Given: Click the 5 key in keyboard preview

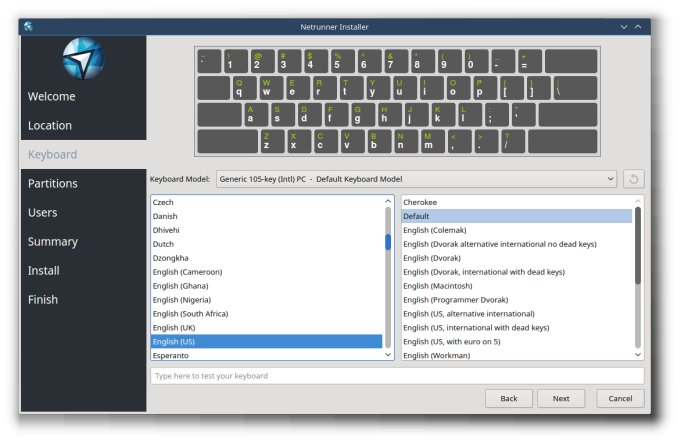Looking at the screenshot, I should coord(342,61).
